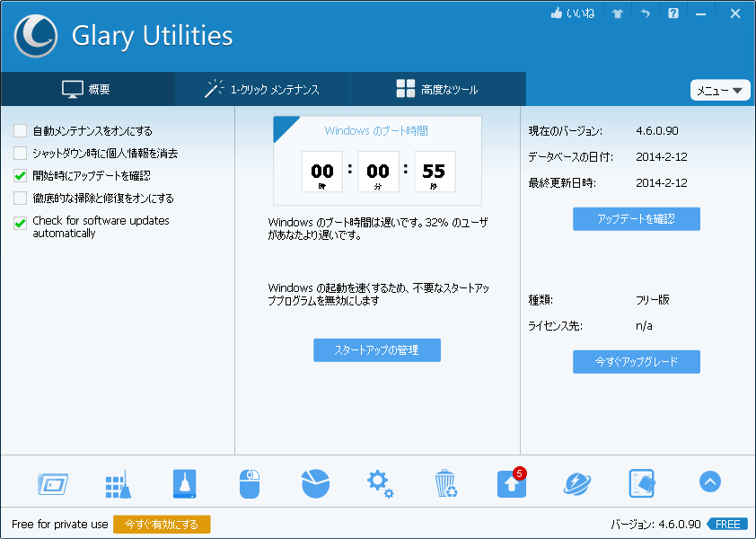
Task: Click the Glary Utilities crescent logo
Action: pos(36,36)
